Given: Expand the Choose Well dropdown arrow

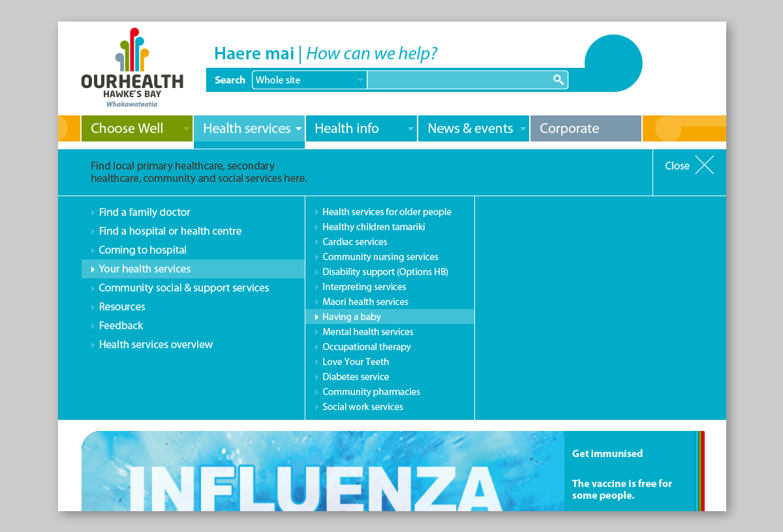Looking at the screenshot, I should (186, 129).
